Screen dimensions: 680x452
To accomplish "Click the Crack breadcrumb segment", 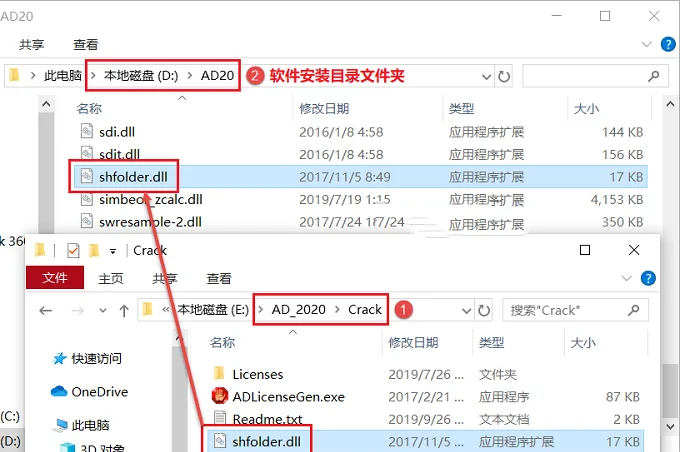I will pyautogui.click(x=365, y=310).
